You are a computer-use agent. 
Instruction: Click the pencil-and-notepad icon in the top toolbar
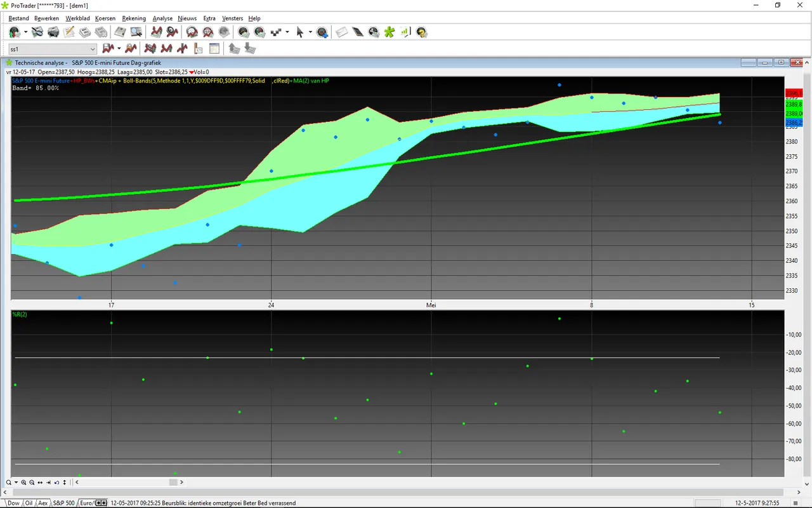pos(69,32)
